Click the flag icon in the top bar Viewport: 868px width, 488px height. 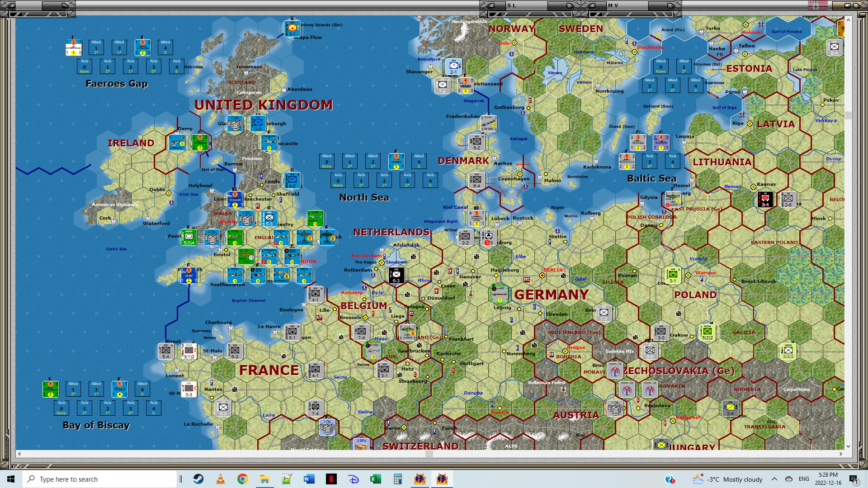(x=818, y=5)
